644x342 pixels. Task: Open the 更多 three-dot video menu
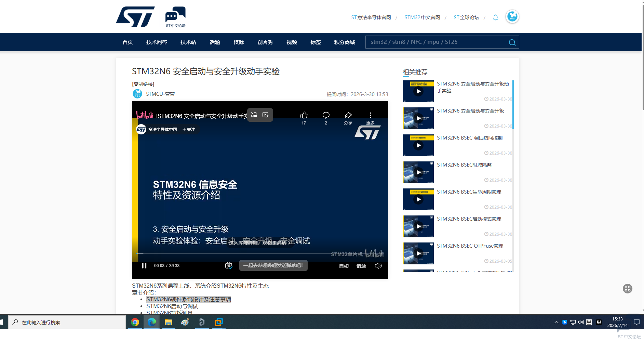point(370,115)
